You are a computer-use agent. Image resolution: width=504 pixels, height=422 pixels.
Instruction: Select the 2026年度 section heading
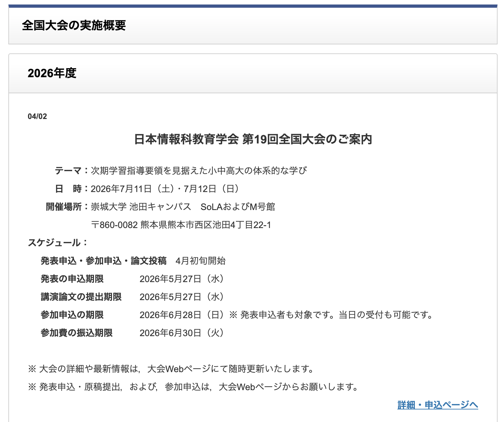coord(52,73)
